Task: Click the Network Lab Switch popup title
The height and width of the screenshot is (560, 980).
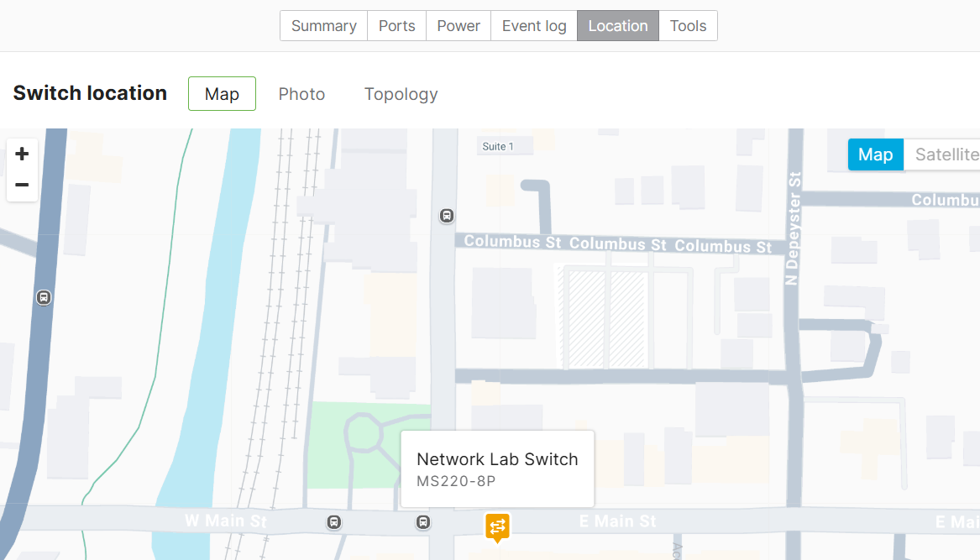Action: point(497,459)
